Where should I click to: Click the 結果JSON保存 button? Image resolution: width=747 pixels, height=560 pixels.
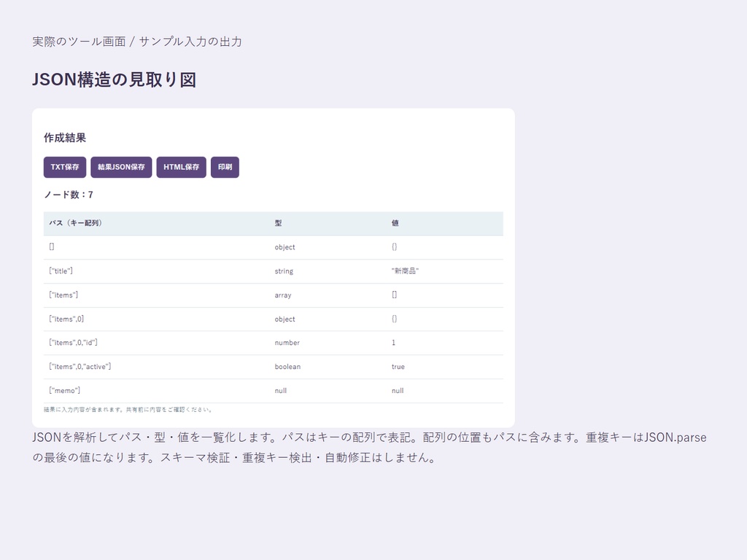(x=121, y=167)
